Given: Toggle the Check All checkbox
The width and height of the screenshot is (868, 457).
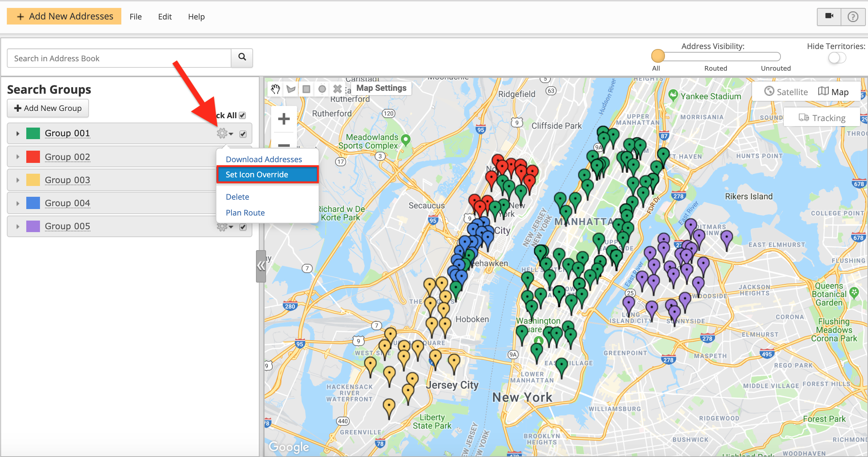Looking at the screenshot, I should [x=243, y=115].
